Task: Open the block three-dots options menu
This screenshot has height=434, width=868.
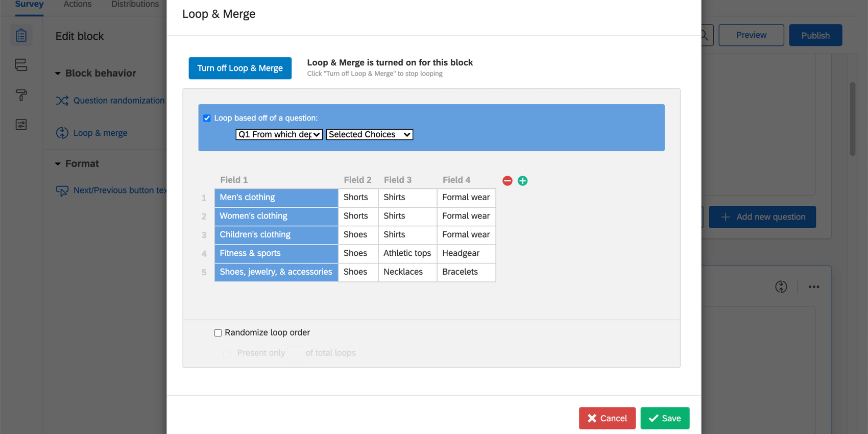Action: 813,287
